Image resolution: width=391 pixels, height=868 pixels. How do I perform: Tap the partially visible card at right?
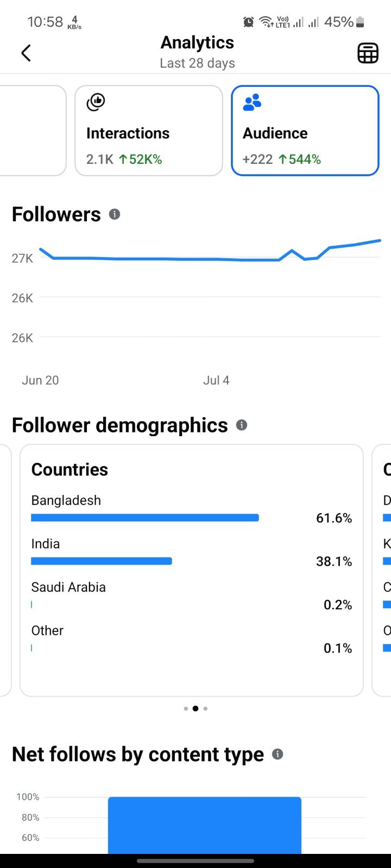tap(382, 570)
